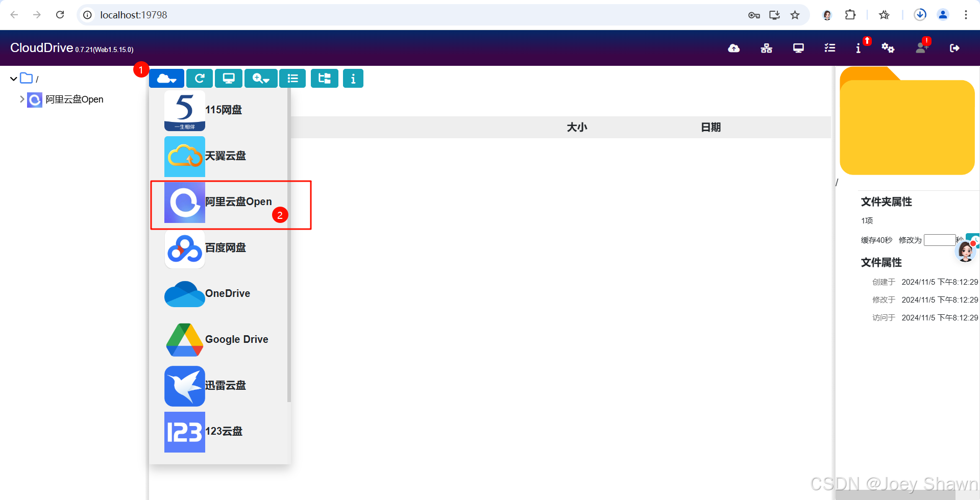Click the cache seconds input field
Image resolution: width=980 pixels, height=500 pixels.
pyautogui.click(x=939, y=240)
